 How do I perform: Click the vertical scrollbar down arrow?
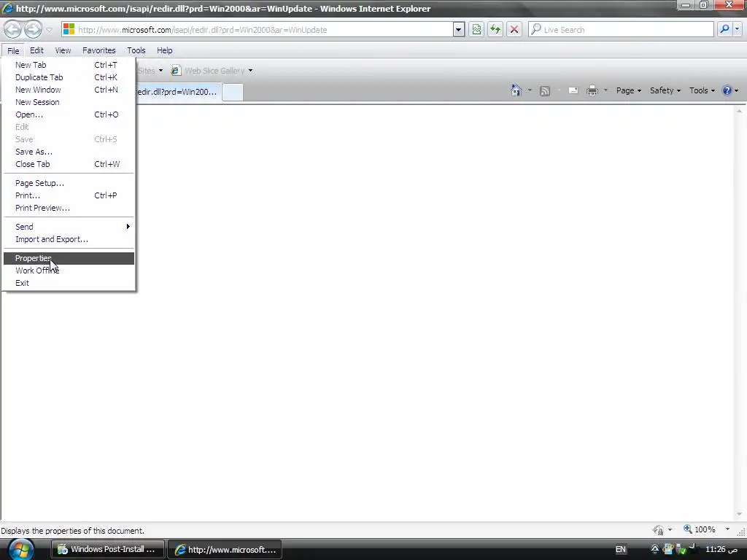click(740, 514)
